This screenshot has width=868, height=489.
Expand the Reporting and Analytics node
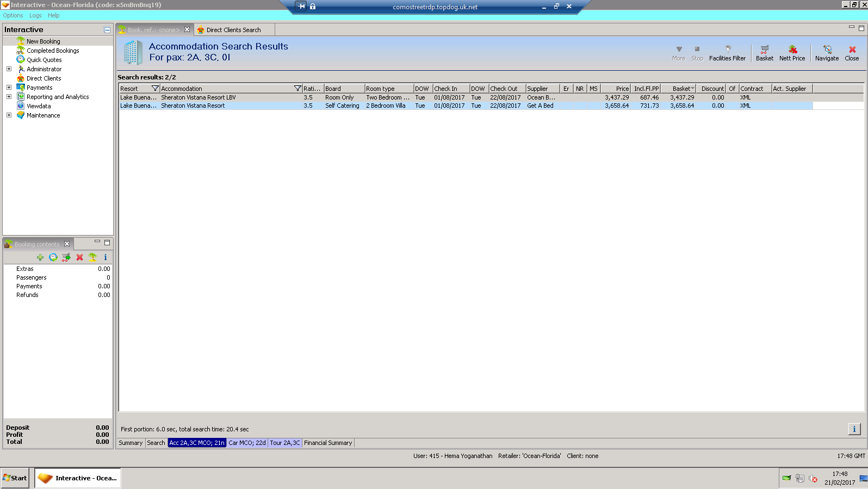pyautogui.click(x=9, y=97)
